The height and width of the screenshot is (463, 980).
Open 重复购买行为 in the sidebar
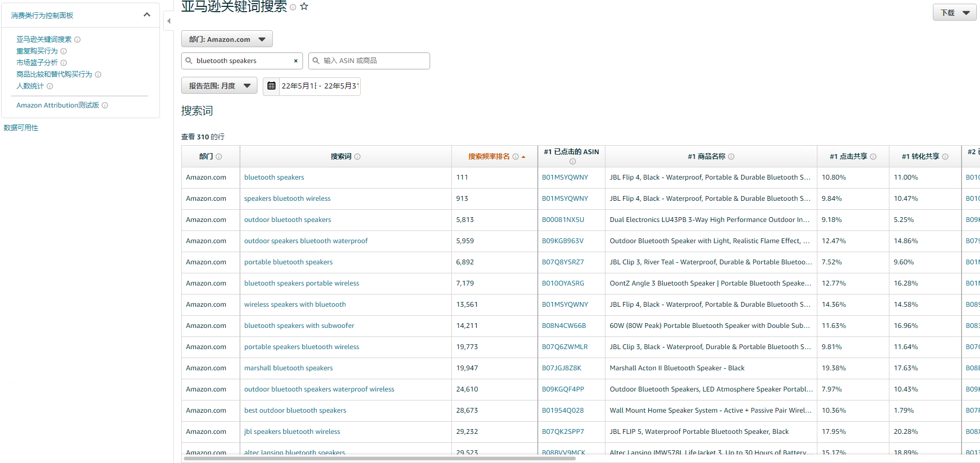pos(37,51)
